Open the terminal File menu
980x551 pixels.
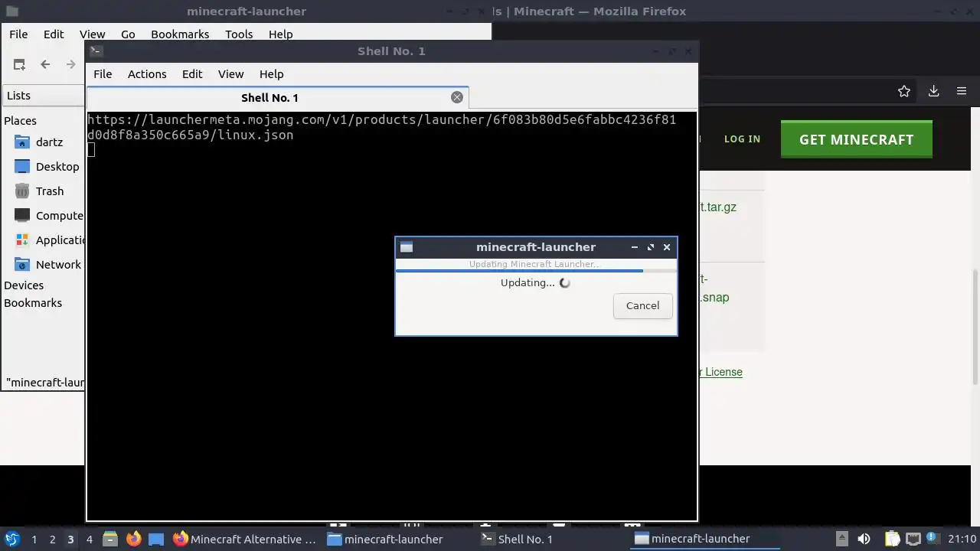pyautogui.click(x=103, y=74)
